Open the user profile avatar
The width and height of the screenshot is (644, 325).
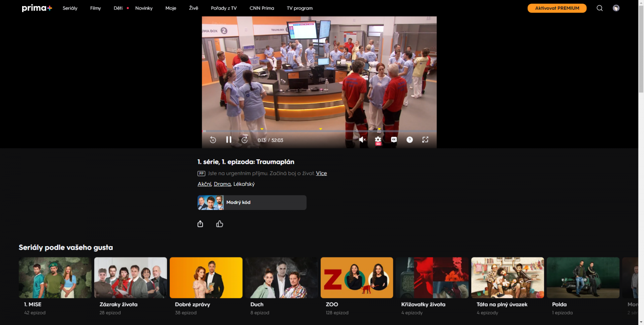pos(616,8)
